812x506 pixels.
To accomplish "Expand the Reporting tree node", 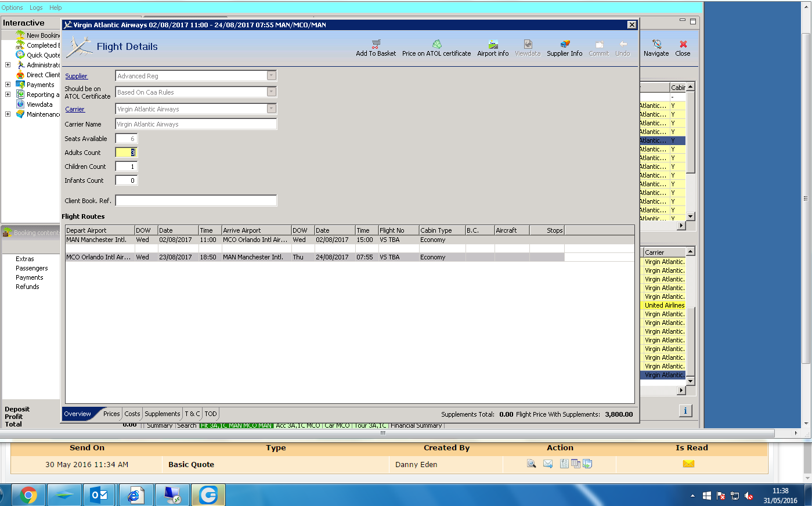I will click(8, 94).
